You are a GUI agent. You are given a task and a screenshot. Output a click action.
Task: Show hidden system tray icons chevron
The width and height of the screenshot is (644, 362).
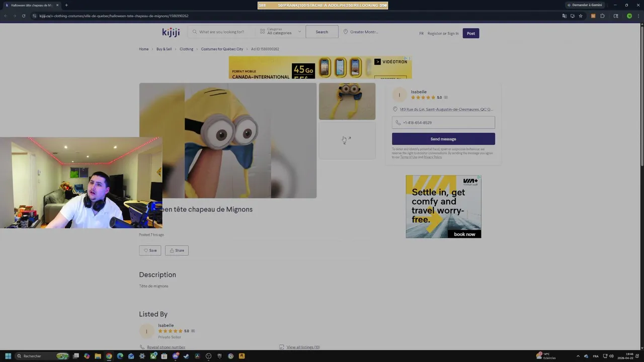tap(578, 356)
